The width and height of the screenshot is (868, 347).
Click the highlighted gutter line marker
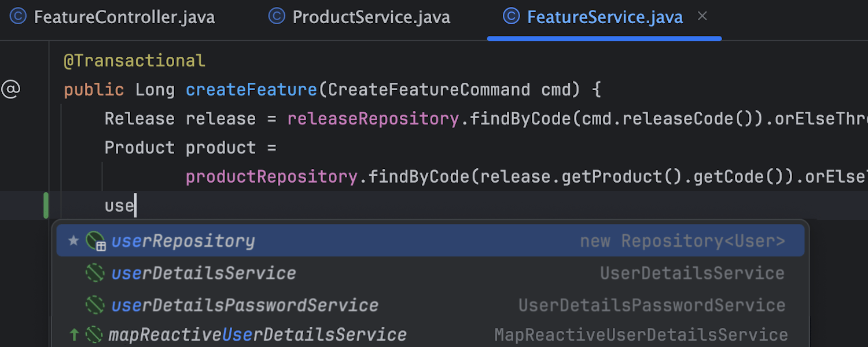(45, 205)
